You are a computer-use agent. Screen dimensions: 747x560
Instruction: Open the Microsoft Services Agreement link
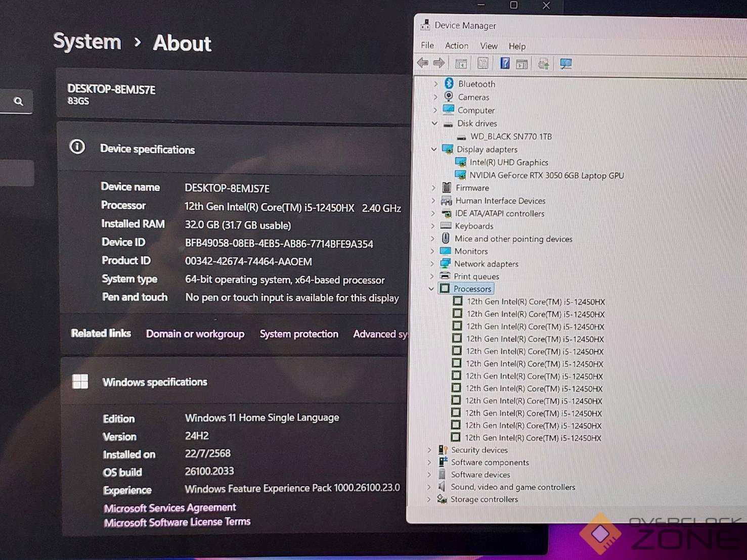pos(170,507)
